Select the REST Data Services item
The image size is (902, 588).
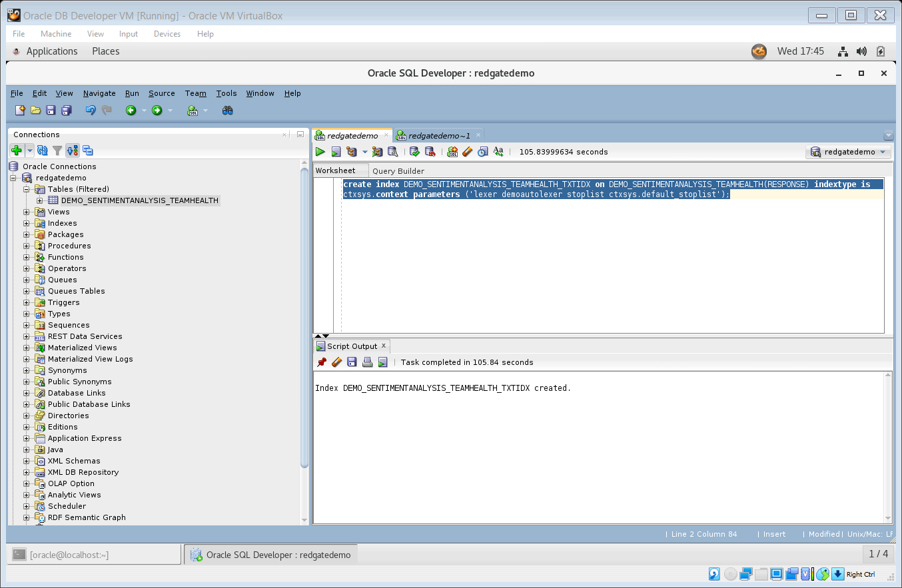[x=85, y=336]
